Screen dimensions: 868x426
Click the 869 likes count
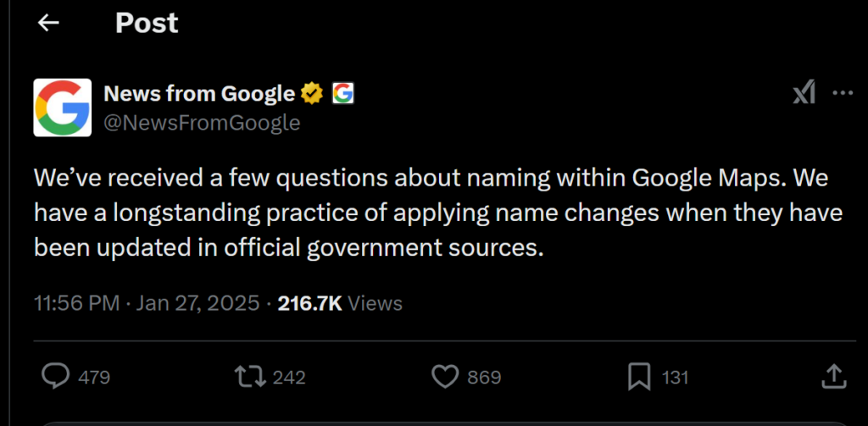484,378
